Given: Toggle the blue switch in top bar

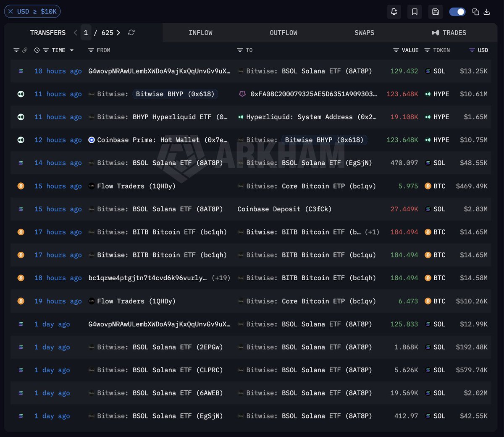Looking at the screenshot, I should click(457, 12).
